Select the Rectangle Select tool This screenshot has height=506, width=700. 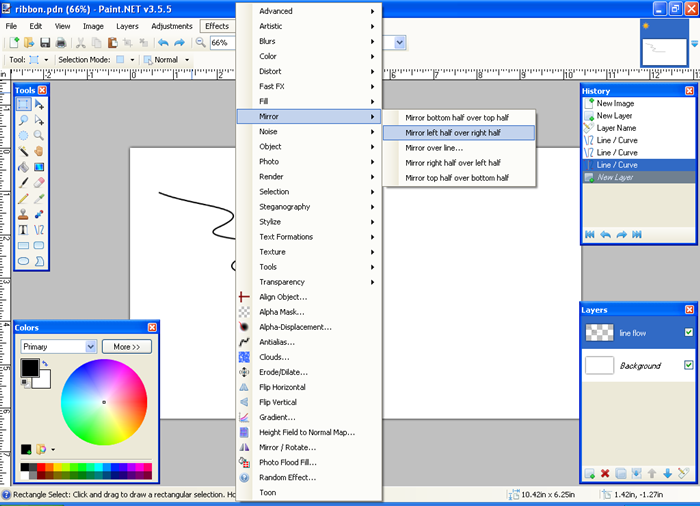(23, 105)
